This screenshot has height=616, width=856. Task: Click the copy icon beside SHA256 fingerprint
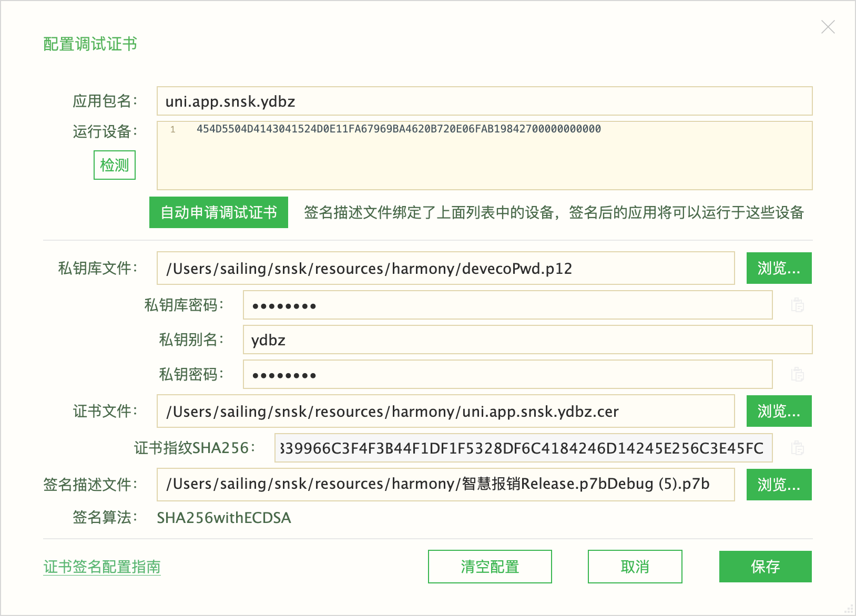click(x=797, y=448)
